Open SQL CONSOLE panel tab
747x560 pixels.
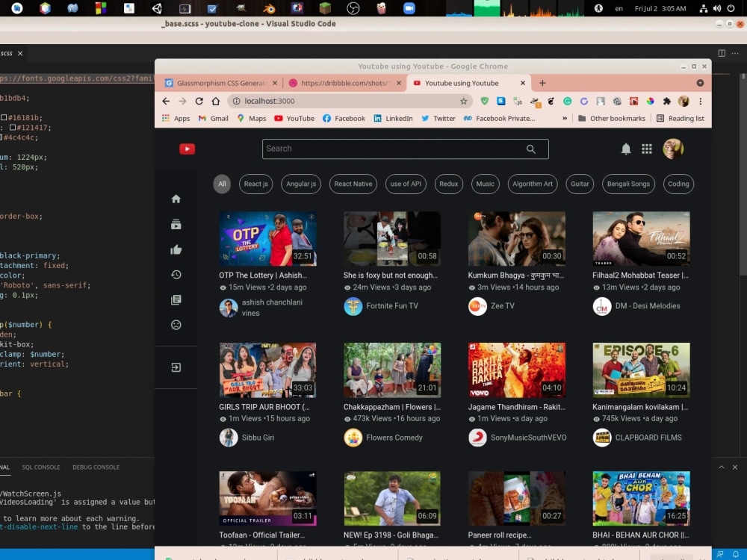(41, 467)
